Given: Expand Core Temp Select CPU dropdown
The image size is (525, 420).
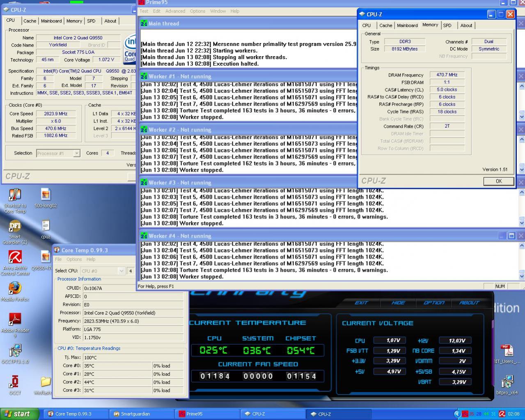Looking at the screenshot, I should [x=121, y=271].
